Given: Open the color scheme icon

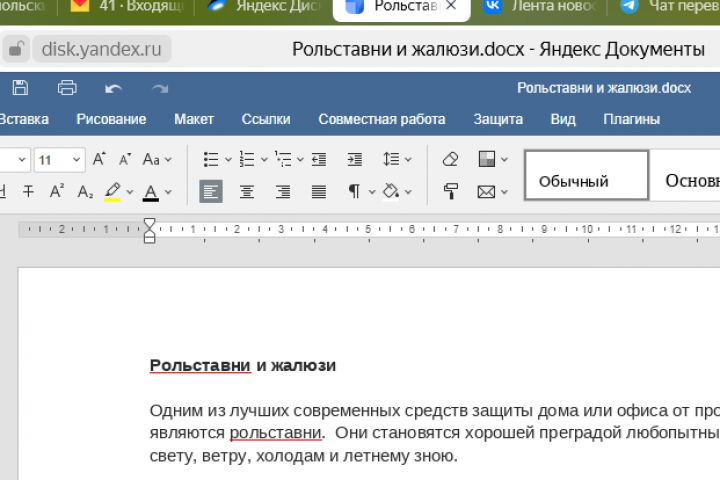Looking at the screenshot, I should 487,159.
